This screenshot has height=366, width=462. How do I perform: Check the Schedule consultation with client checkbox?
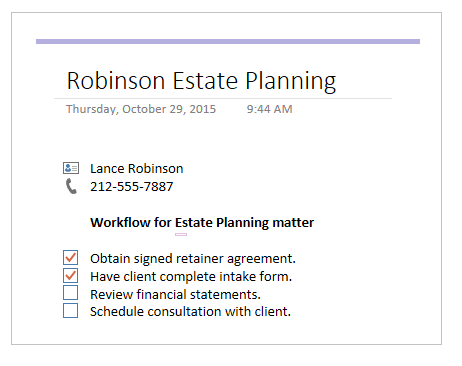pyautogui.click(x=71, y=310)
